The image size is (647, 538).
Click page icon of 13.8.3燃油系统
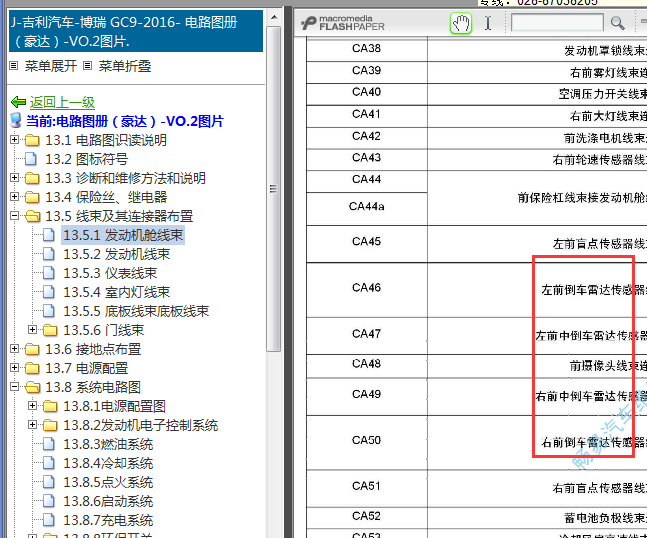(49, 444)
